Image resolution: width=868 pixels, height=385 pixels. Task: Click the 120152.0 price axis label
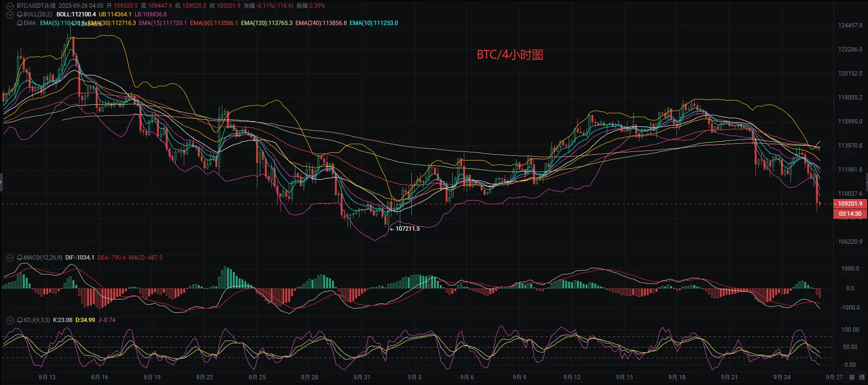click(850, 74)
